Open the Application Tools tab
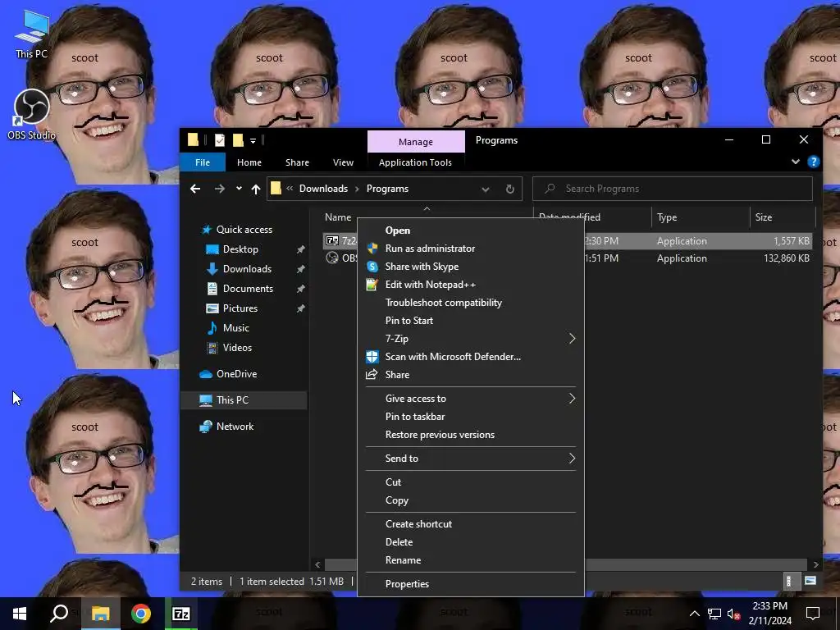 tap(415, 162)
